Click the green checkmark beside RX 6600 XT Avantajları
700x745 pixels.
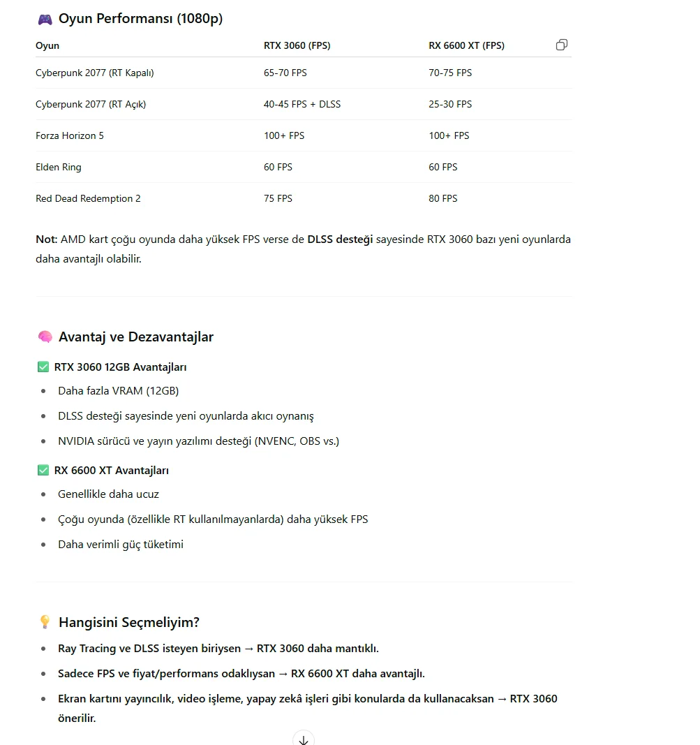click(x=43, y=471)
